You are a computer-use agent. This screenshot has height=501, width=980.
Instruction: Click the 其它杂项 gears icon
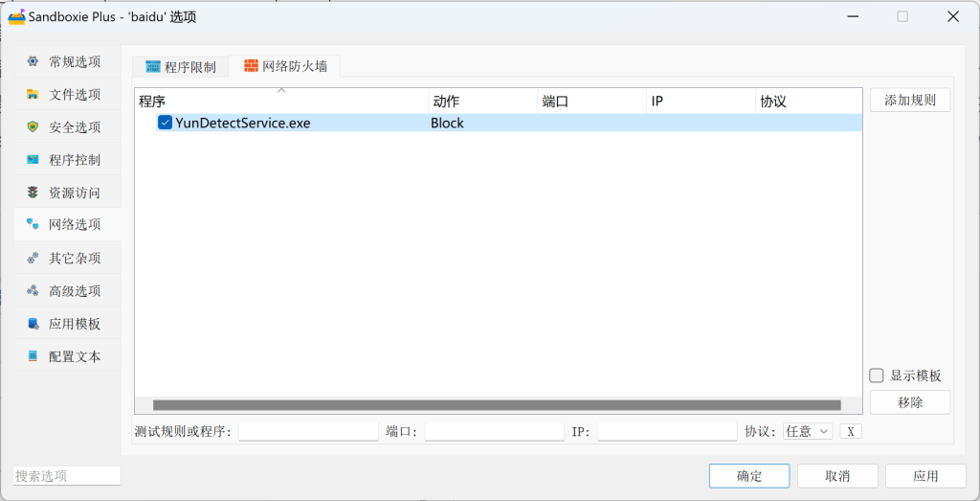point(33,258)
